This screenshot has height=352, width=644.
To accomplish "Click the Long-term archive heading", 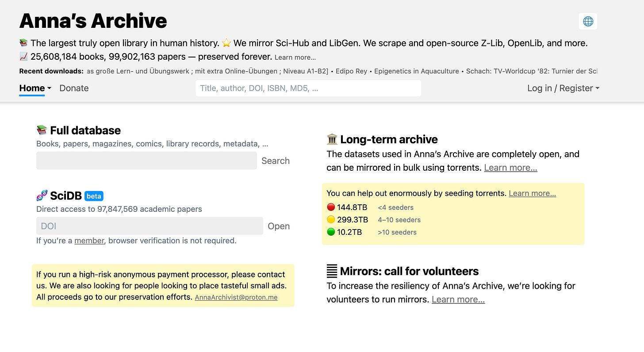I will point(389,139).
